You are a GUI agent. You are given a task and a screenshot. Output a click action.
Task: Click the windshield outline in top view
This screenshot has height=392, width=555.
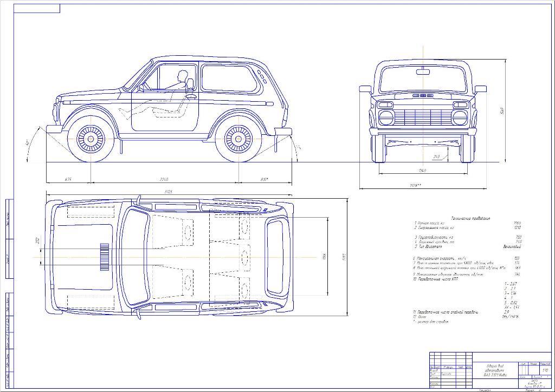(x=135, y=257)
